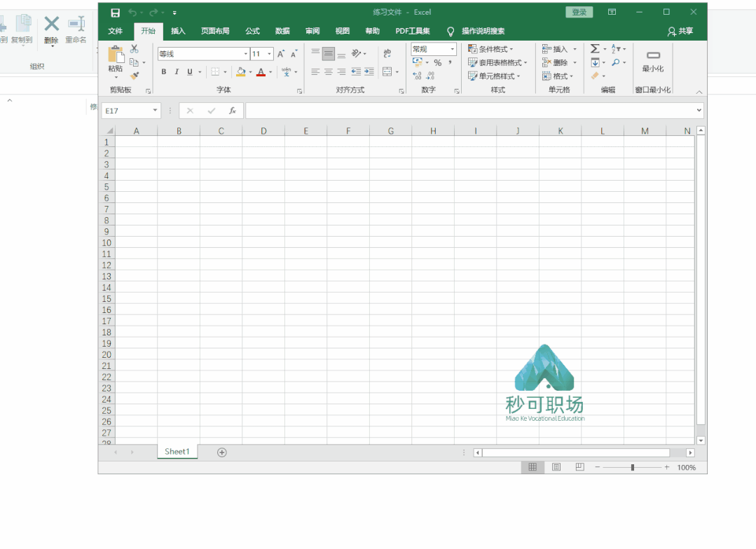Toggle Italic formatting
756x549 pixels.
[x=177, y=72]
